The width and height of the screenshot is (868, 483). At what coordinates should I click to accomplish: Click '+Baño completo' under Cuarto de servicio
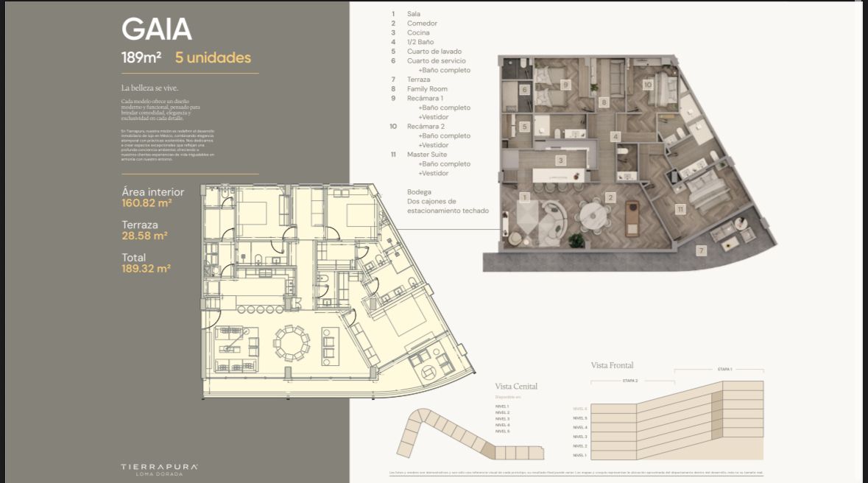(x=444, y=71)
